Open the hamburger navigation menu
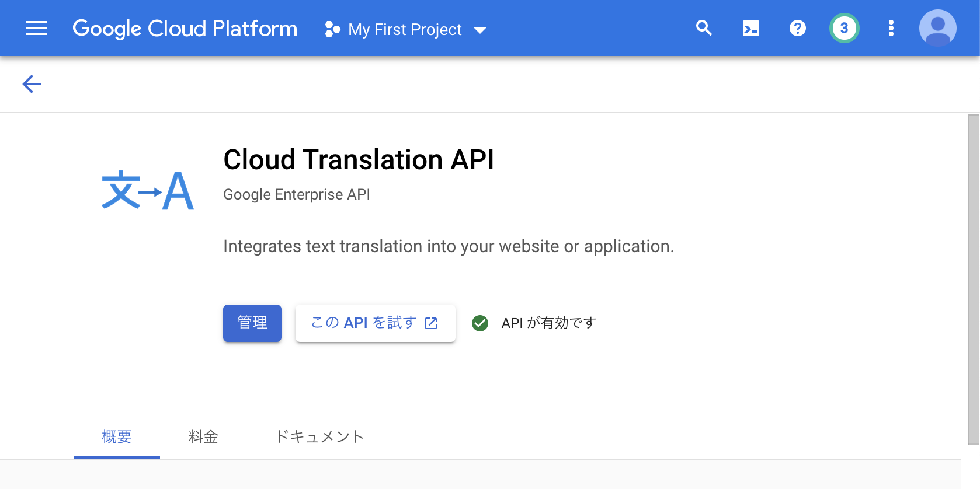This screenshot has height=489, width=980. pos(36,28)
